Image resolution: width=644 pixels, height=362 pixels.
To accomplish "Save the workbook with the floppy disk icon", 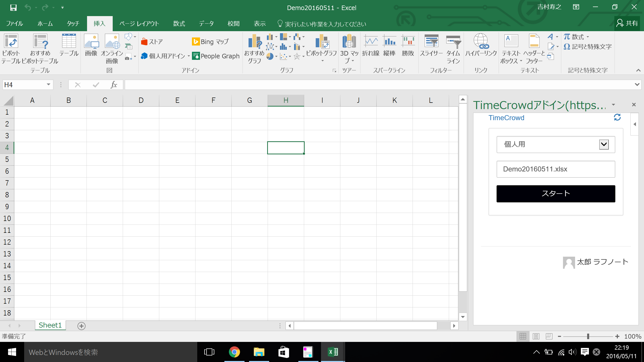I will [x=13, y=8].
